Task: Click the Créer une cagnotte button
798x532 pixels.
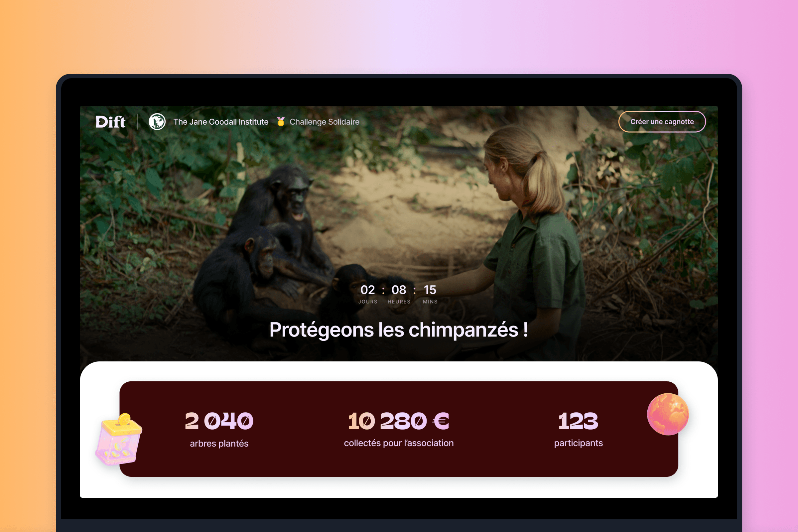Action: click(662, 121)
